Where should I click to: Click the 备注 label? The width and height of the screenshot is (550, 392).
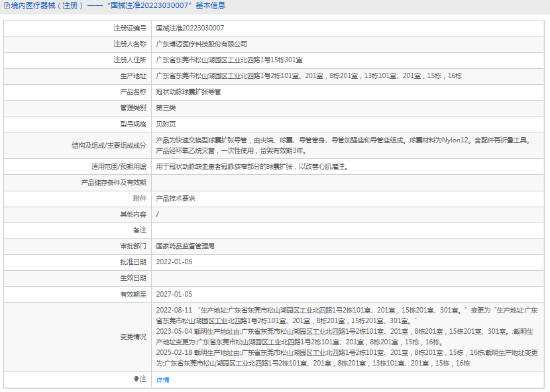140,230
